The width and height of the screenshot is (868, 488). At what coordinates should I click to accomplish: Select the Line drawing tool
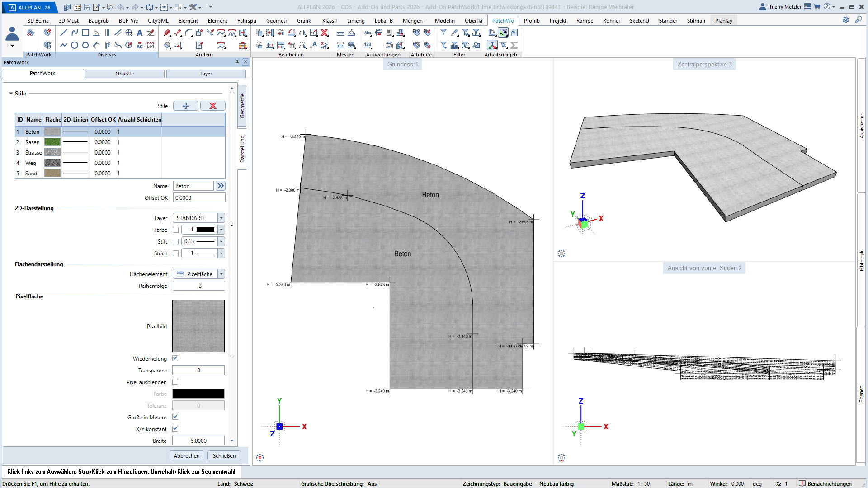click(64, 33)
